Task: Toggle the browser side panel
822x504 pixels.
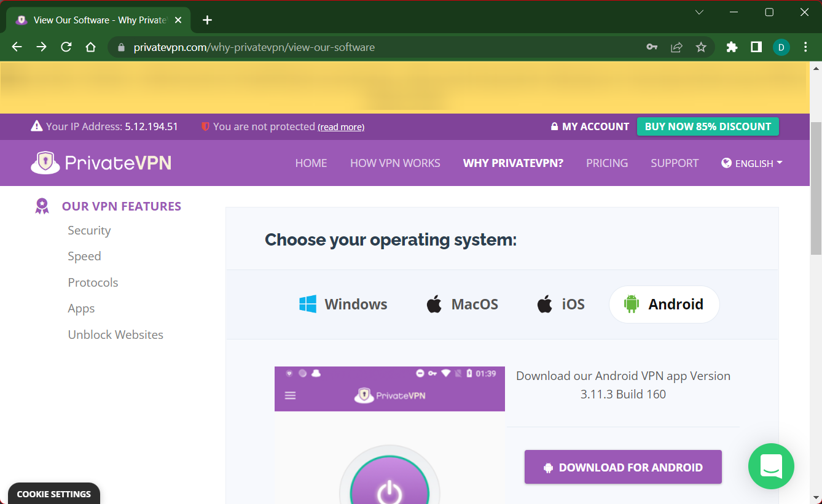Action: click(x=756, y=47)
